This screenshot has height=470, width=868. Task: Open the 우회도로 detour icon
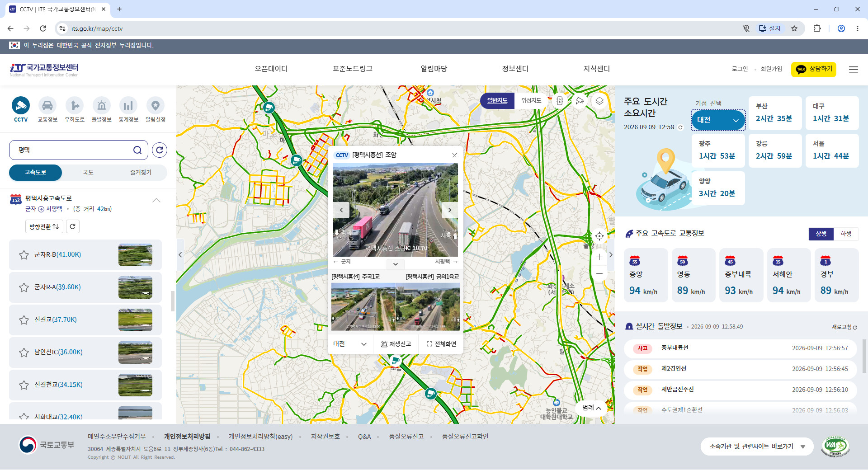pyautogui.click(x=75, y=106)
